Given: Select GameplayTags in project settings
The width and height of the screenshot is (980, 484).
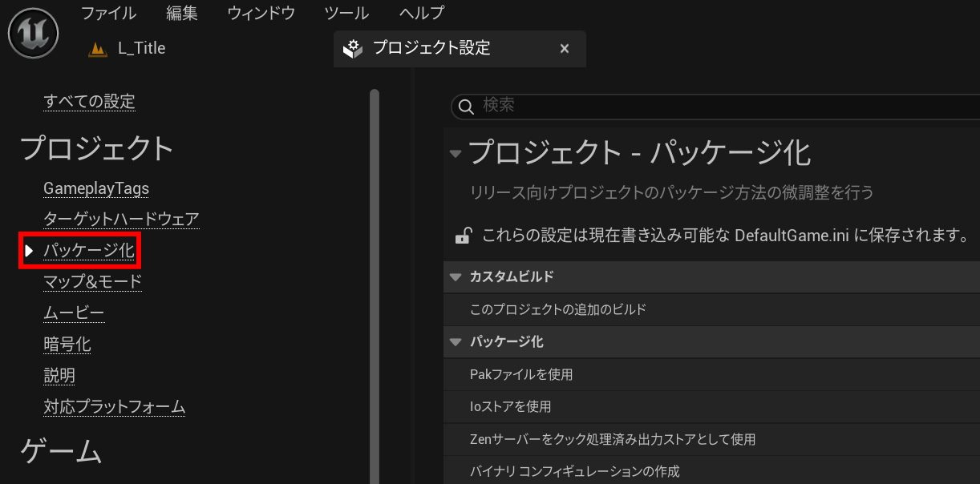Looking at the screenshot, I should coord(96,188).
